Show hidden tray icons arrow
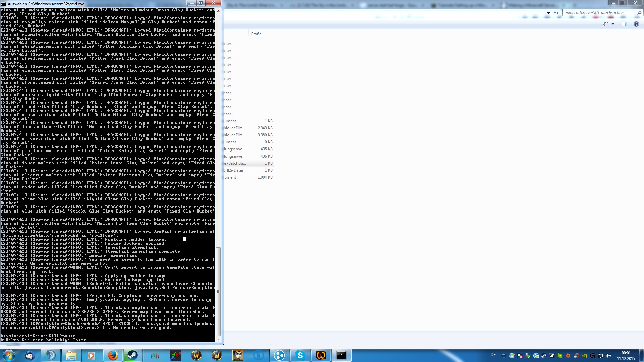This screenshot has width=644, height=362. (503, 356)
